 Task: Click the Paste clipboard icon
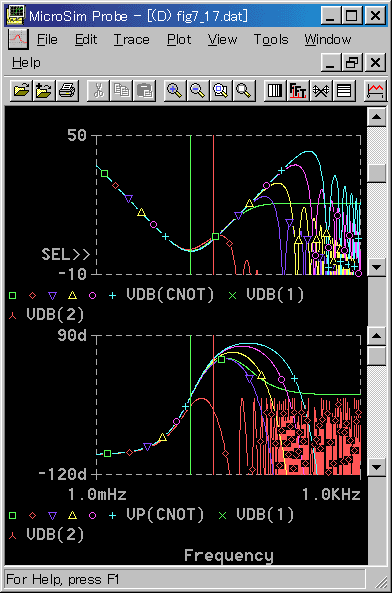pos(144,91)
